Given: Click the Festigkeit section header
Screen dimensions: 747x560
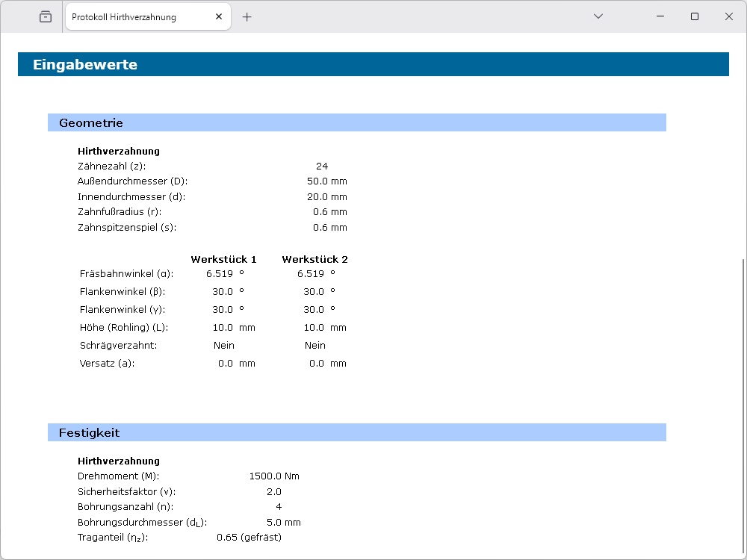Looking at the screenshot, I should (356, 432).
